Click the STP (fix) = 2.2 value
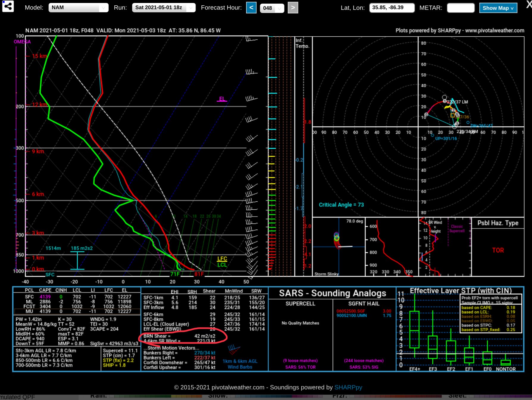532x400 pixels. click(x=118, y=360)
